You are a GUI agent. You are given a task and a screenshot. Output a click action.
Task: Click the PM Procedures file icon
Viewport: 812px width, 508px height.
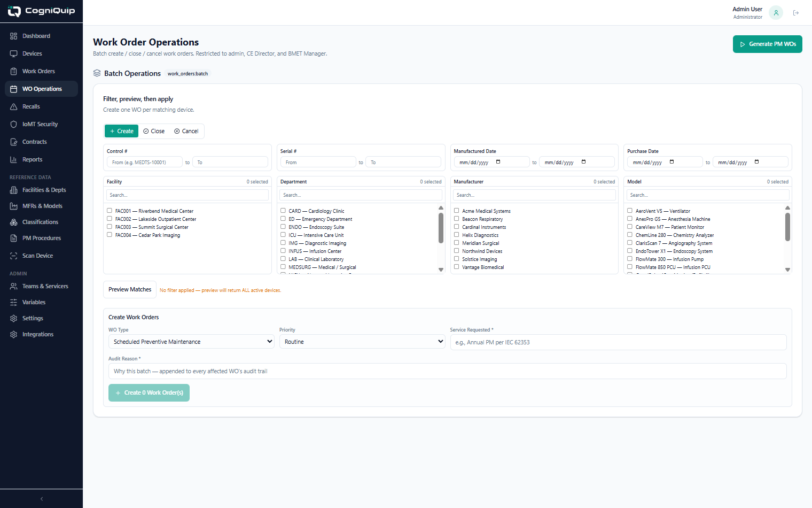(13, 238)
